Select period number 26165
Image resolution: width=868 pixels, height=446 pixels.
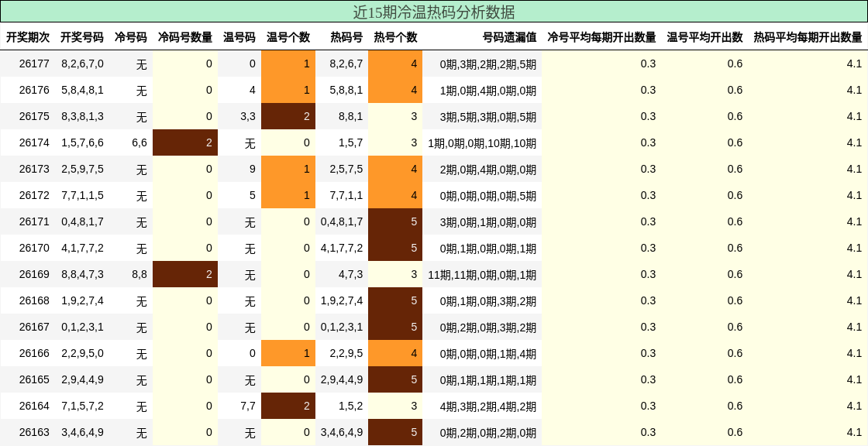pyautogui.click(x=34, y=379)
